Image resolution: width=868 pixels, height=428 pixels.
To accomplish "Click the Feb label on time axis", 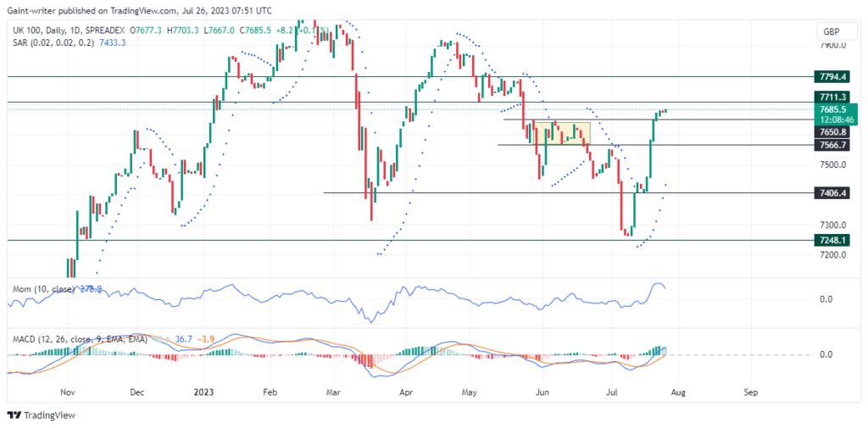I will (x=269, y=392).
